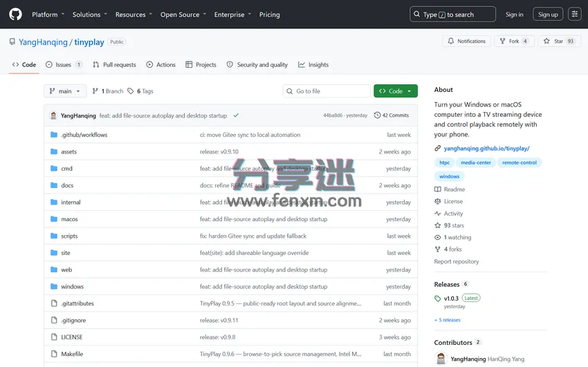Open the internal folder
588x367 pixels.
[71, 202]
